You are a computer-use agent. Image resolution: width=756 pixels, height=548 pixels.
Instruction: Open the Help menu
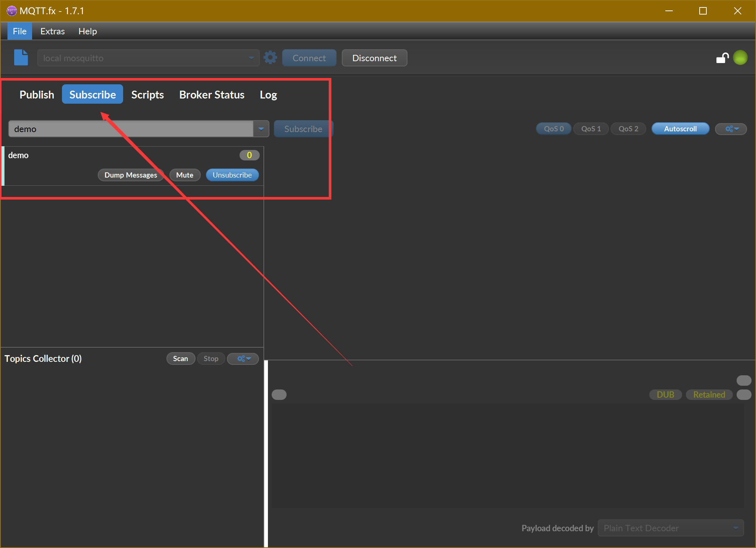tap(88, 31)
